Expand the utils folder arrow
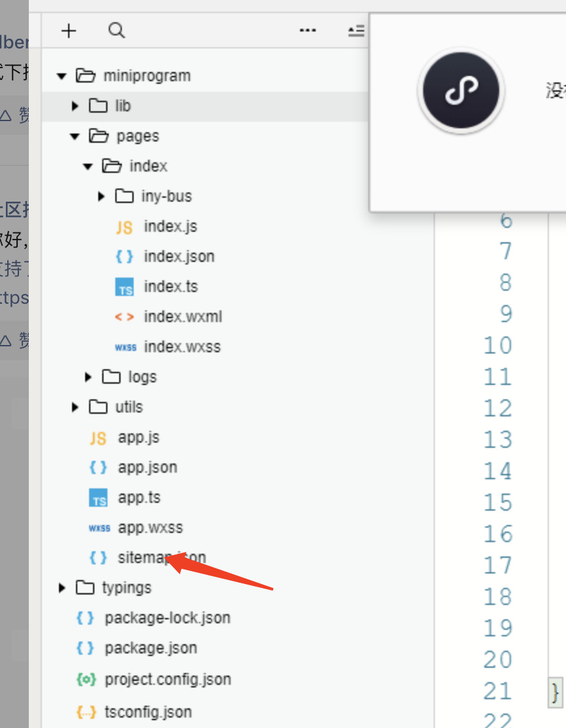The width and height of the screenshot is (566, 728). pyautogui.click(x=75, y=407)
